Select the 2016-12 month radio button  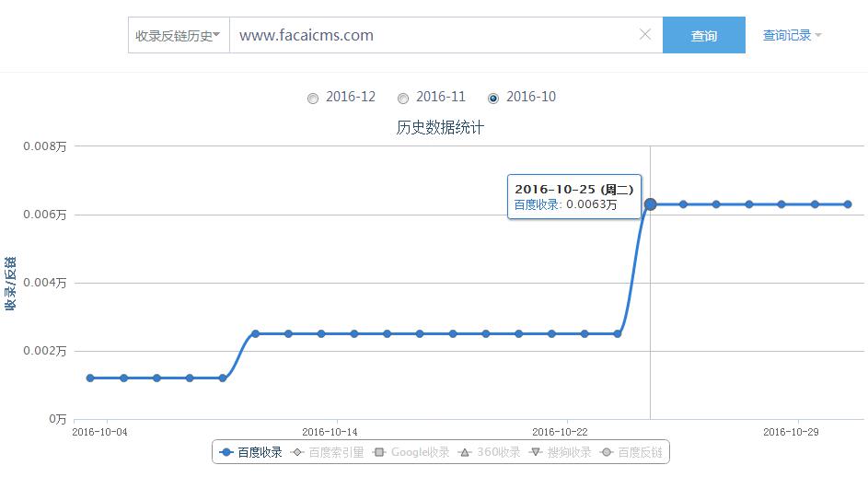pyautogui.click(x=313, y=99)
